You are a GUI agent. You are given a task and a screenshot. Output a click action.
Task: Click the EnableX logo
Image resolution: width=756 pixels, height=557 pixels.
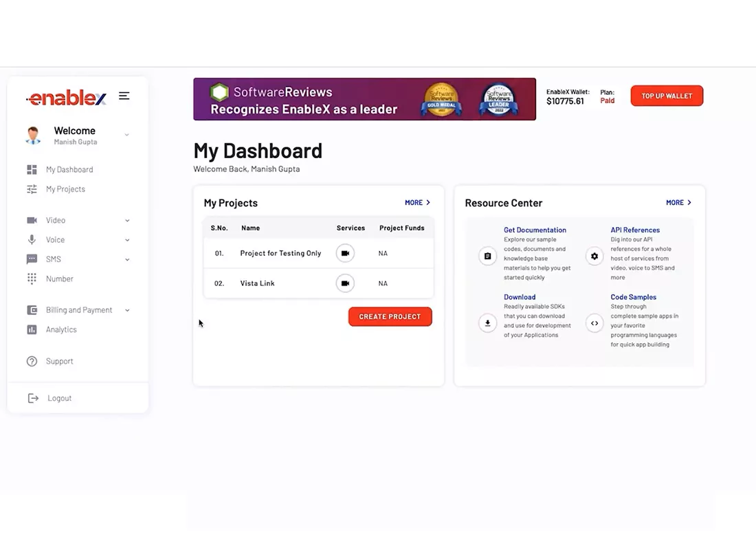(x=67, y=98)
